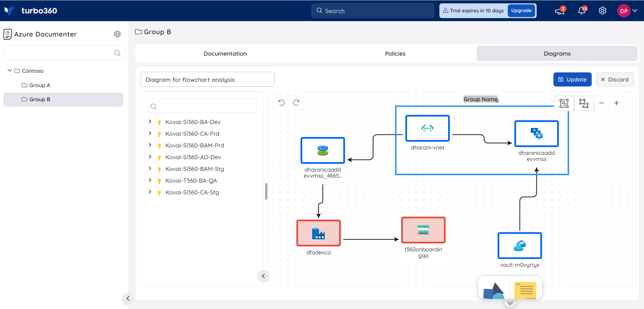
Task: Edit the diagram name field
Action: point(207,79)
